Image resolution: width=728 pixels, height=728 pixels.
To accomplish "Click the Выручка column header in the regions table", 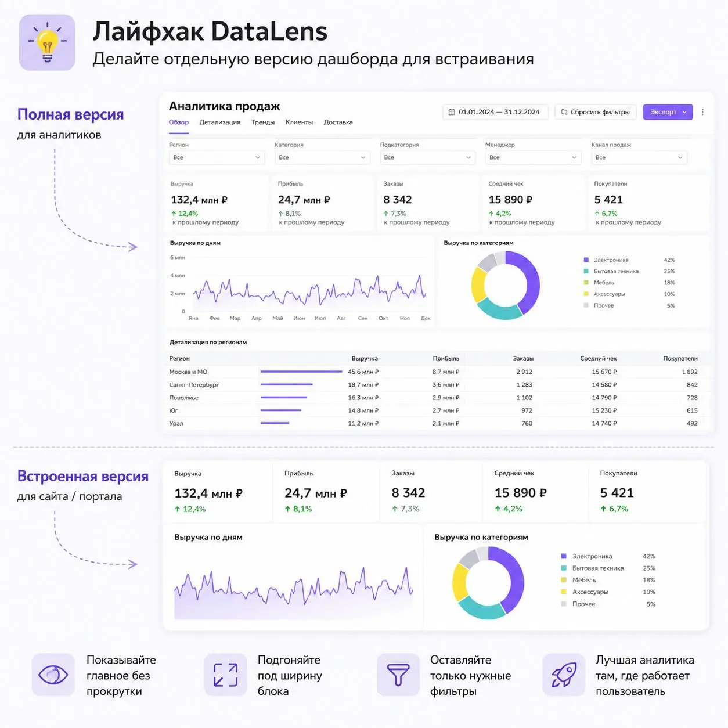I will click(x=365, y=358).
